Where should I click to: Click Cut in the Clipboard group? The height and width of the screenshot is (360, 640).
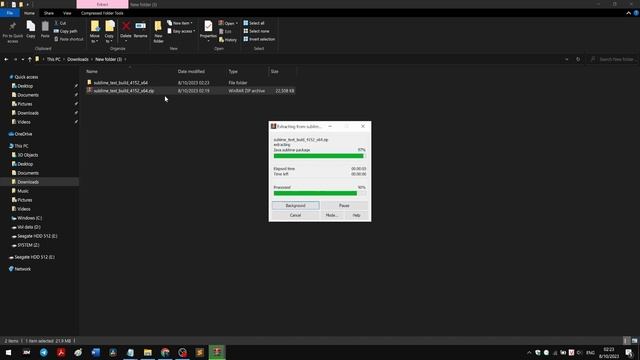point(60,23)
